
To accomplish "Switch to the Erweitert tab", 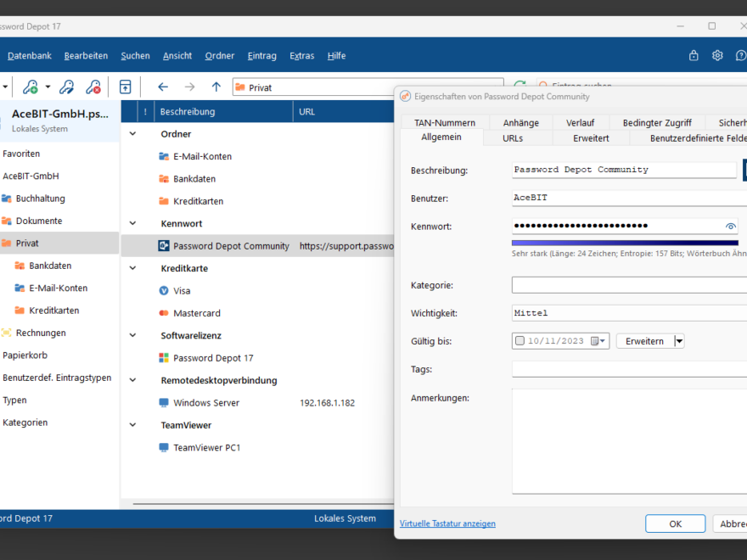I will [591, 138].
